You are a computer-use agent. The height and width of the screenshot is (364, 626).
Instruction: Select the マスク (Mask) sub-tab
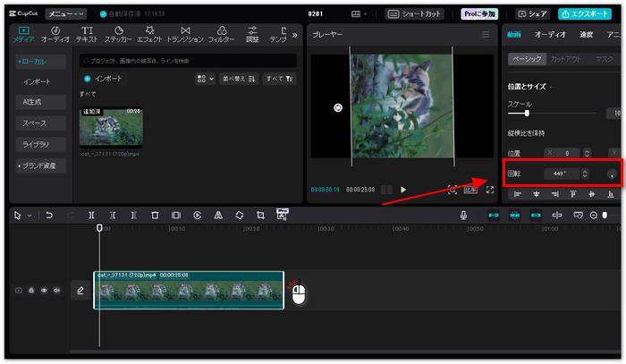pyautogui.click(x=605, y=59)
